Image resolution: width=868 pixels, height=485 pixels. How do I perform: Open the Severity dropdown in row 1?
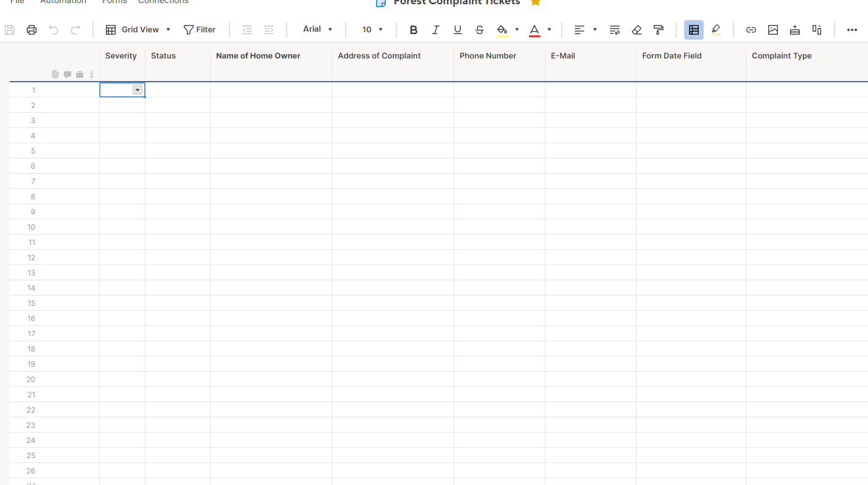click(x=138, y=90)
